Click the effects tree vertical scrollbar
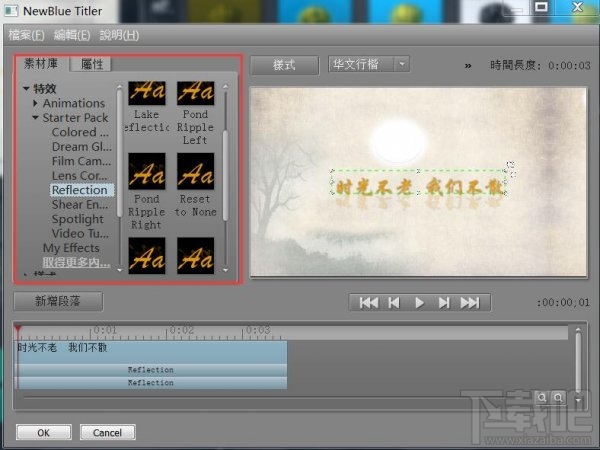Screen dimensions: 600x450 click(x=119, y=153)
